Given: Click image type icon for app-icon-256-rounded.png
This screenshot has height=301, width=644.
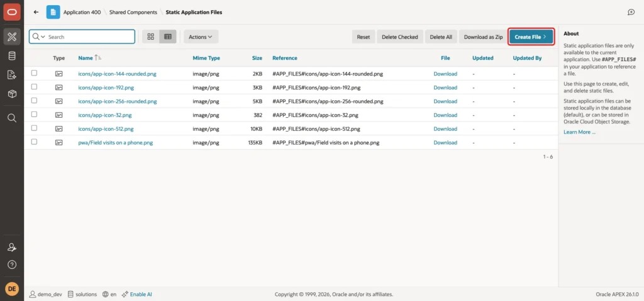Looking at the screenshot, I should coord(58,101).
